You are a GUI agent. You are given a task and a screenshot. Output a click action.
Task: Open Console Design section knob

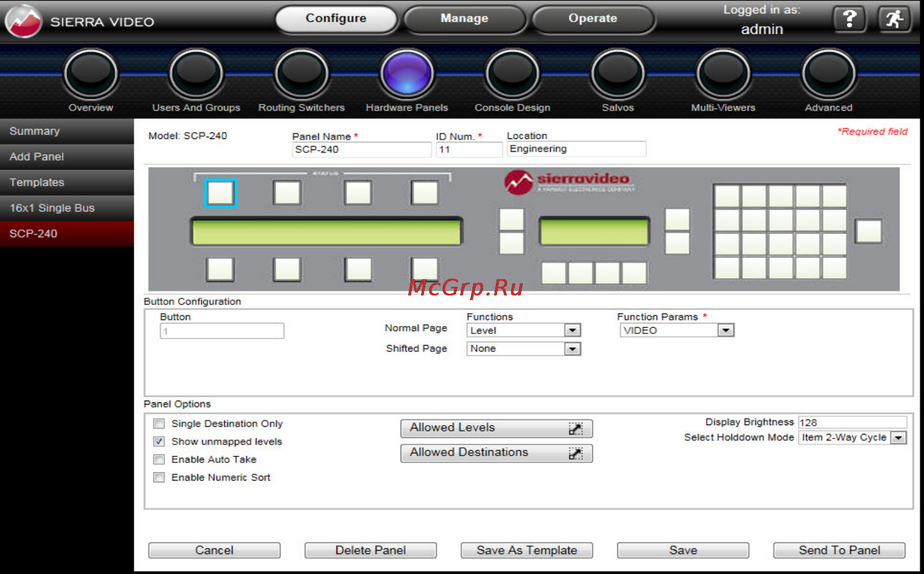(x=512, y=74)
